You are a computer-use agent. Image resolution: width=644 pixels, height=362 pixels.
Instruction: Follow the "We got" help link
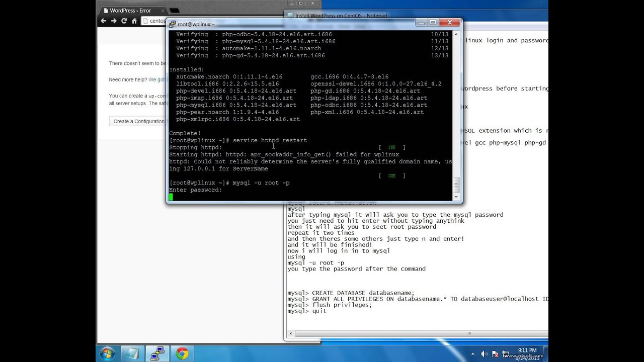tap(156, 79)
